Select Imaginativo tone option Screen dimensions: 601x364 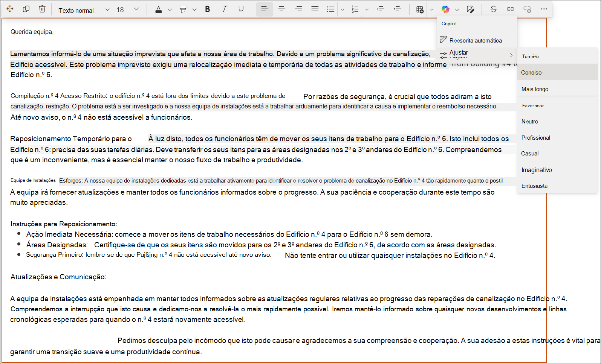(557, 170)
